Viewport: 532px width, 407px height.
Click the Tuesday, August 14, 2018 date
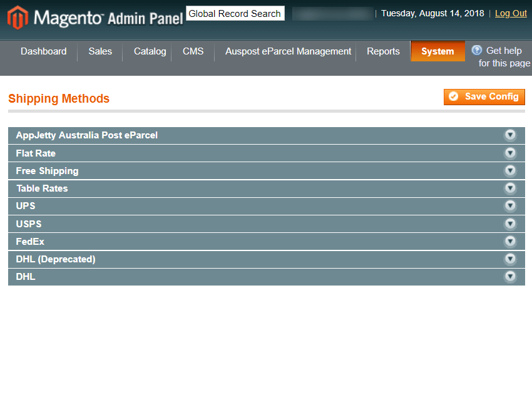pos(432,13)
